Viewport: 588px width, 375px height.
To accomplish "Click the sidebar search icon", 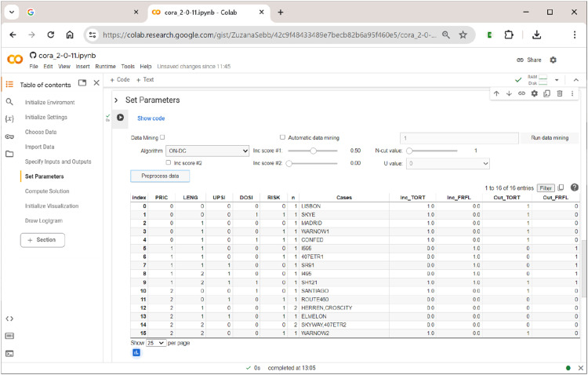I will 9,102.
